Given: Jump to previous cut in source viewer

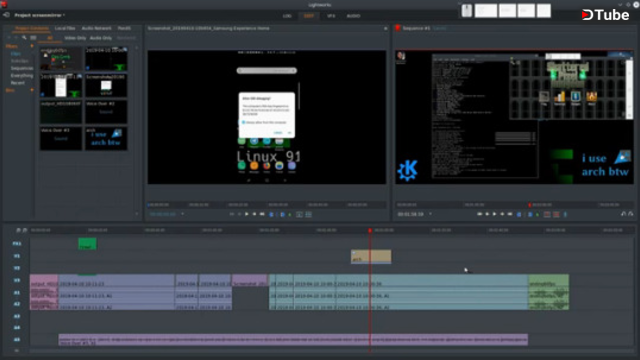Looking at the screenshot, I should coord(232,214).
